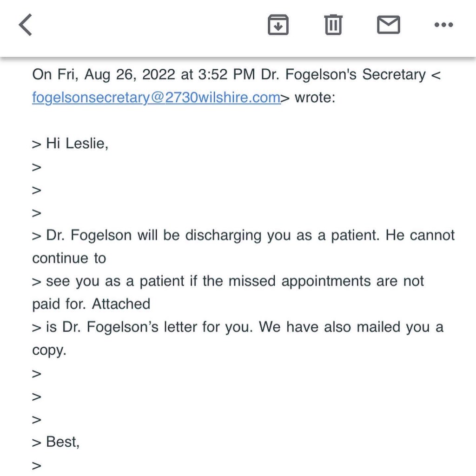Tap the "Dr. Fogelson's Secretary" sender name
Screen dimensions: 476x476
pos(344,75)
